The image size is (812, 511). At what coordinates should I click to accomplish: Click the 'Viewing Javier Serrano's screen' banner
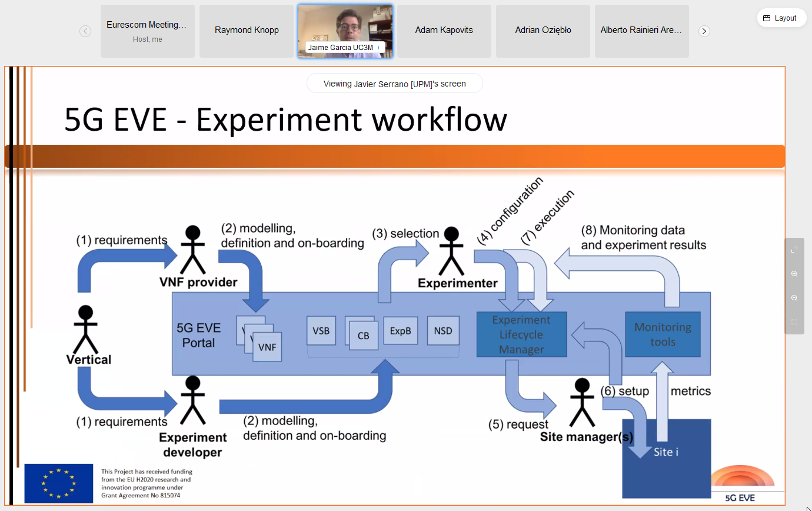394,84
